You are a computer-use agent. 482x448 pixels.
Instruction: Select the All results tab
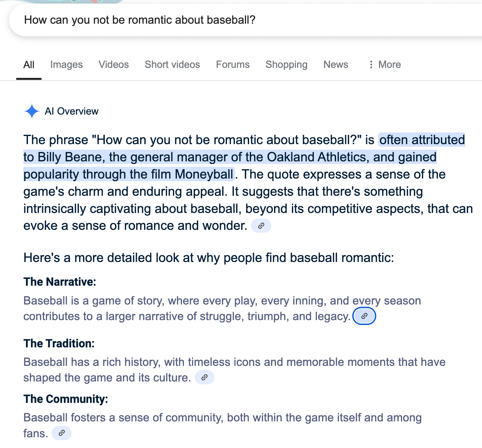click(29, 65)
